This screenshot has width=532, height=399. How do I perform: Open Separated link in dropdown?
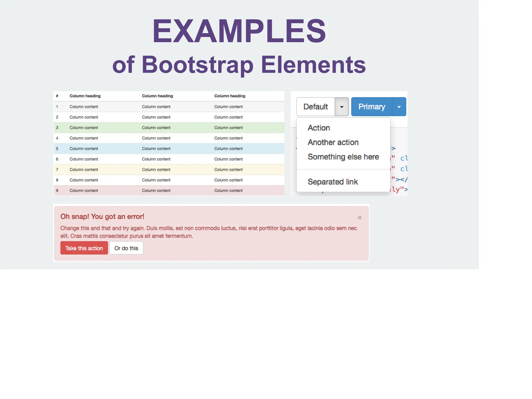pyautogui.click(x=333, y=182)
